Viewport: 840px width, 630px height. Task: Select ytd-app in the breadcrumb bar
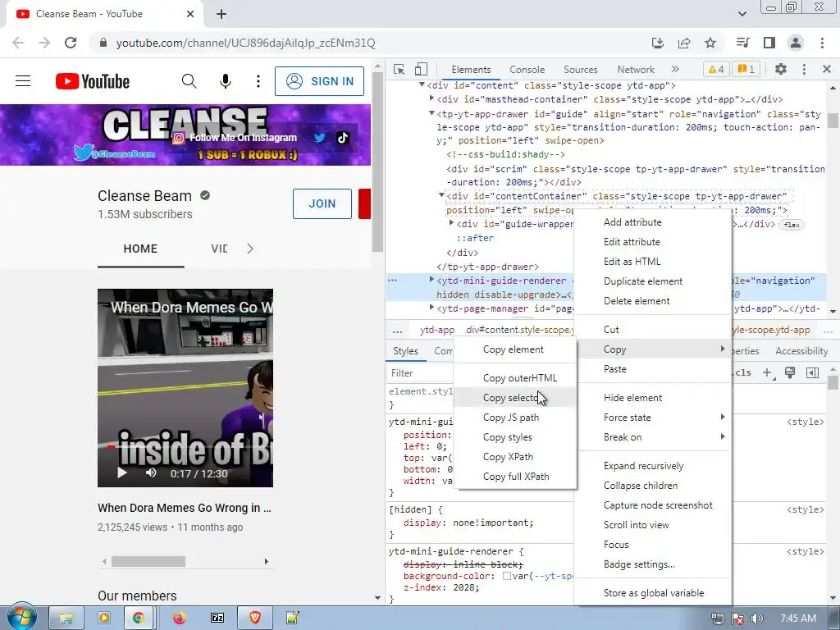pos(436,330)
